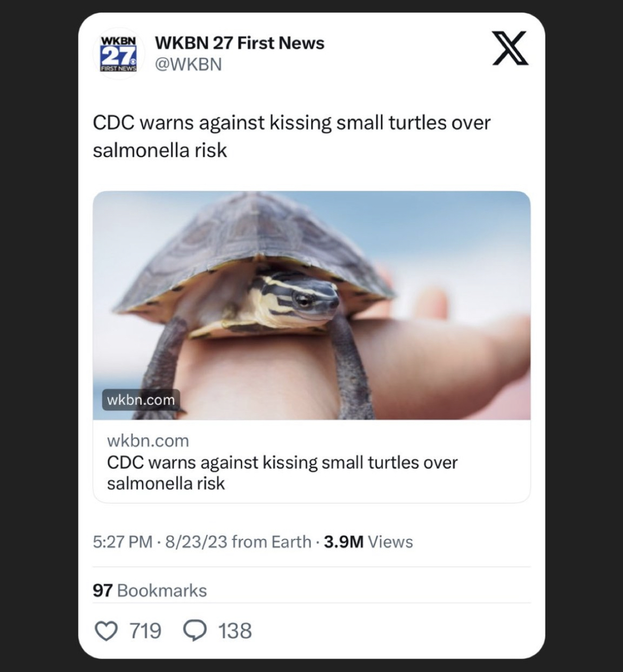Image resolution: width=623 pixels, height=672 pixels.
Task: Click the word Views
Action: click(390, 542)
